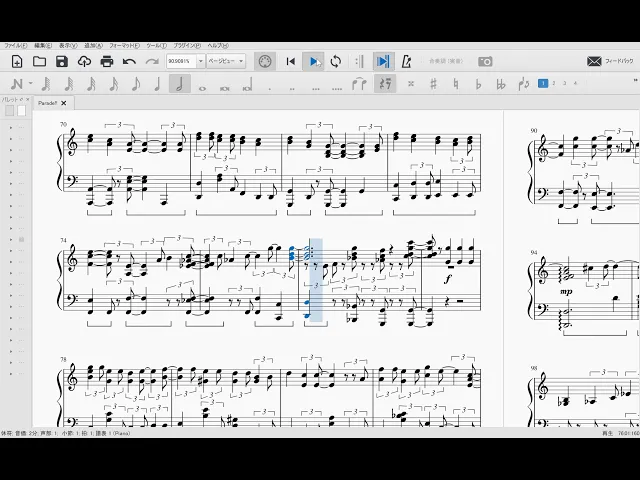The height and width of the screenshot is (480, 640).
Task: Flip the direction of the selected stem
Action: pos(524,84)
